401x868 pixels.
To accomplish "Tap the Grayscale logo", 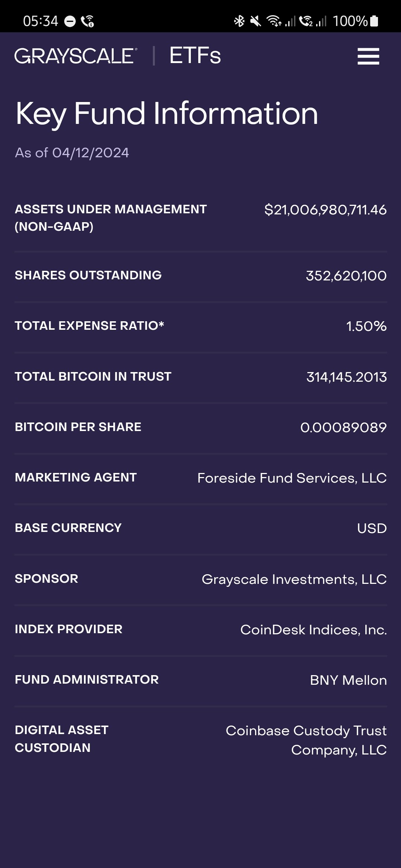I will click(76, 56).
